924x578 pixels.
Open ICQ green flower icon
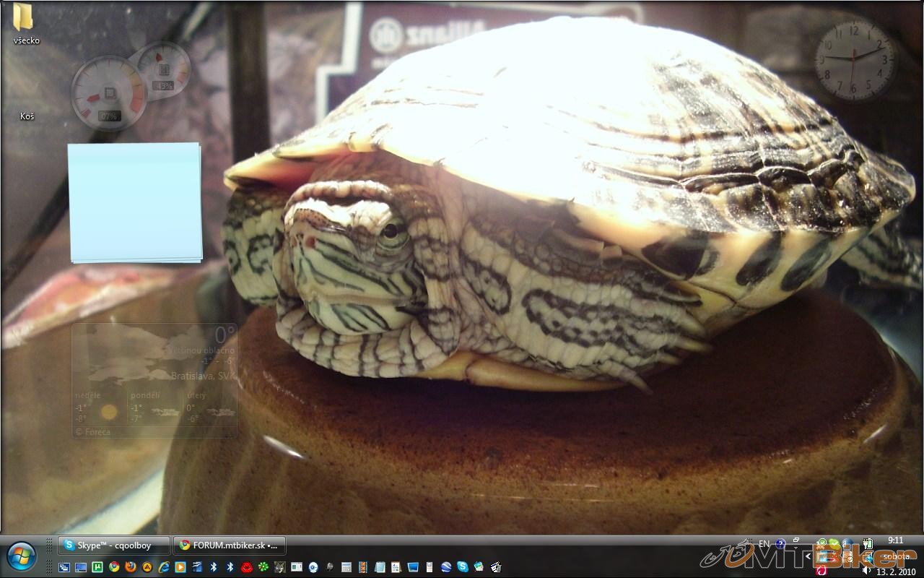click(263, 567)
